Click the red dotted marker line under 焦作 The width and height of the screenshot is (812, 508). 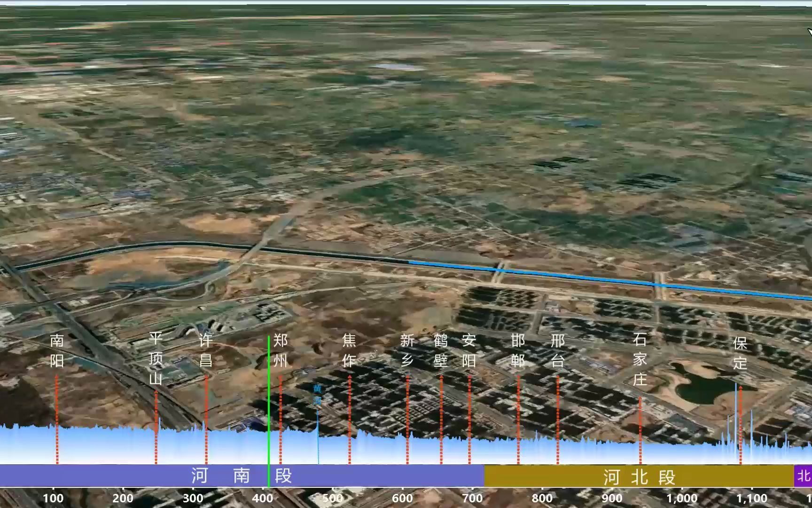pos(350,420)
